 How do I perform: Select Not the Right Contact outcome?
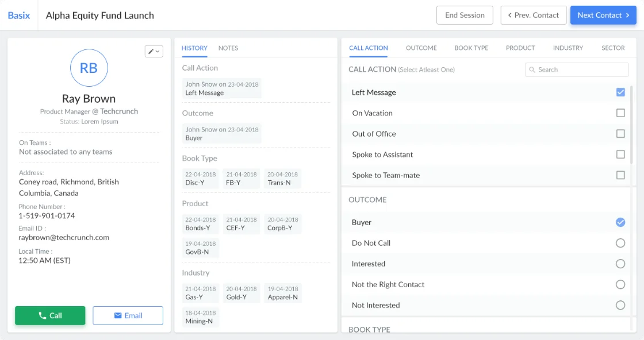click(620, 284)
